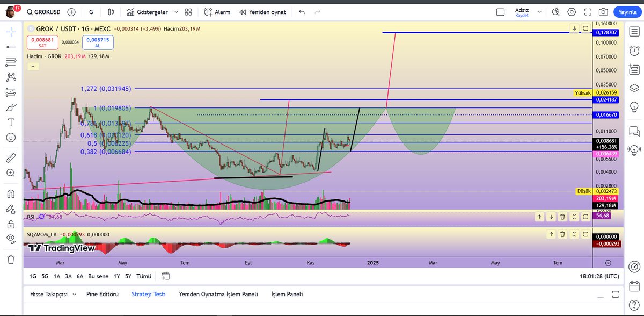Open the candlestick chart type menu

111,12
